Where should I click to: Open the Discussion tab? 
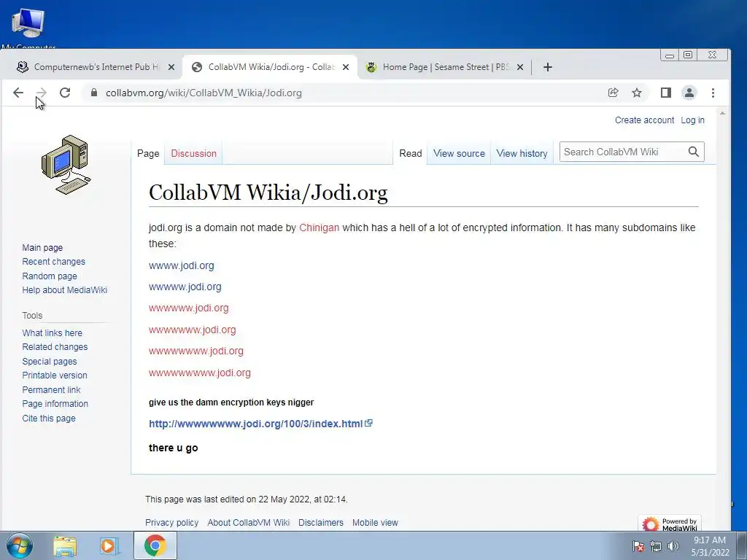click(193, 153)
